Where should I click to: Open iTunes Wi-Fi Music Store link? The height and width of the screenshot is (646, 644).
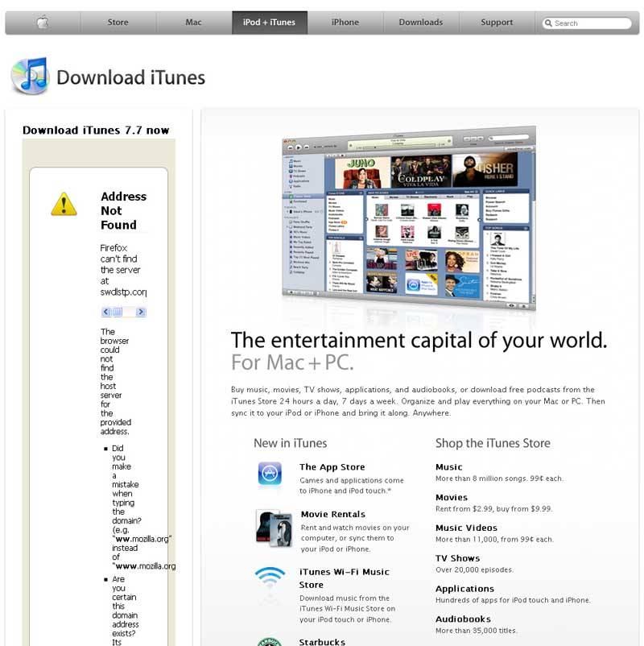point(345,578)
